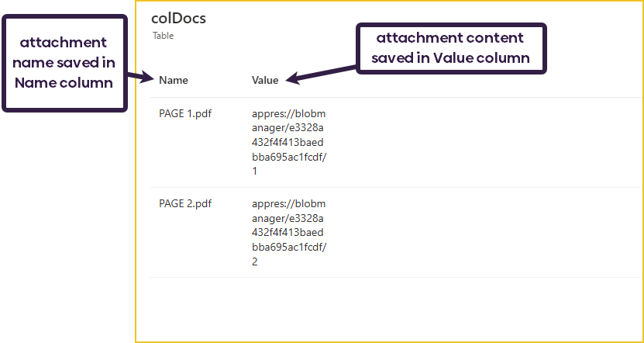Click the appres blobmanager value ending in 1
This screenshot has width=644, height=343.
[x=289, y=142]
